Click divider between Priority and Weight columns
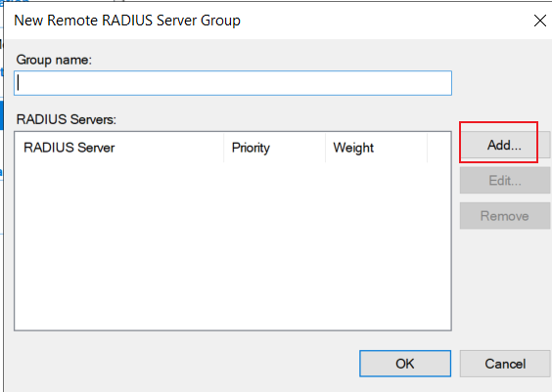The image size is (552, 392). [325, 148]
